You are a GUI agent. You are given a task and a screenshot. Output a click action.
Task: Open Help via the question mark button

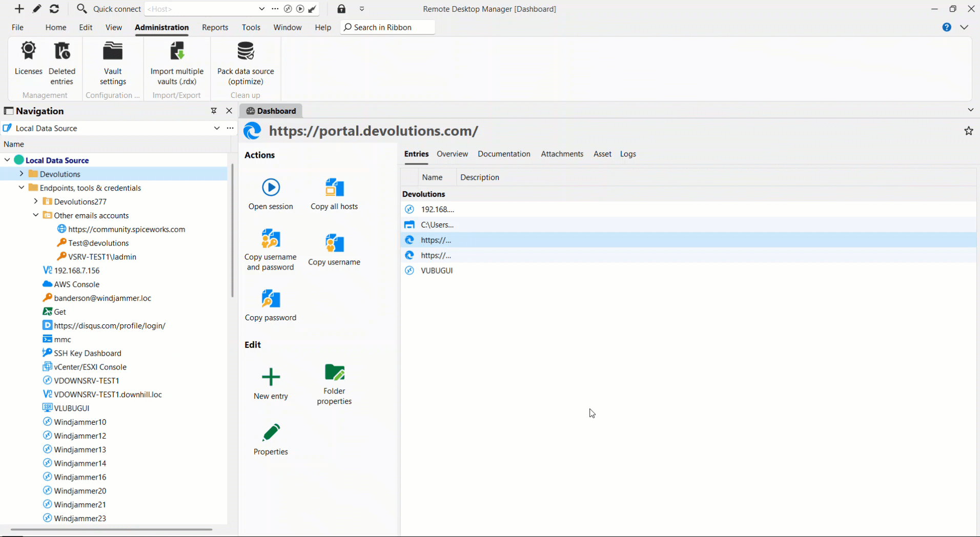946,27
